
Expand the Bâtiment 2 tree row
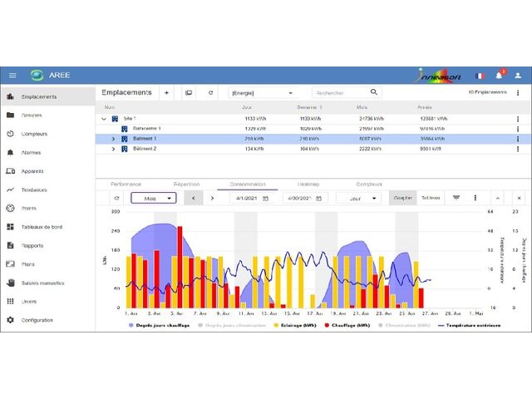(x=113, y=149)
